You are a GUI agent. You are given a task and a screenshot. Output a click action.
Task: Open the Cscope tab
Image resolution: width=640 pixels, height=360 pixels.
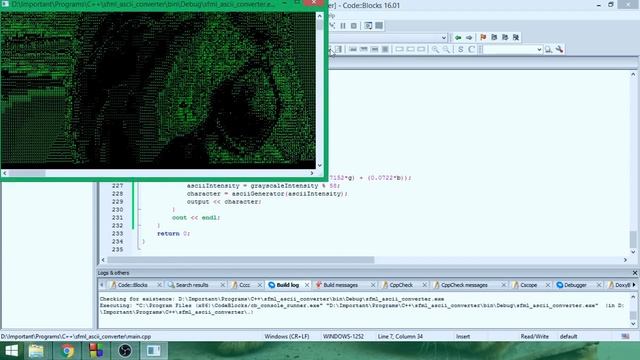[x=528, y=285]
